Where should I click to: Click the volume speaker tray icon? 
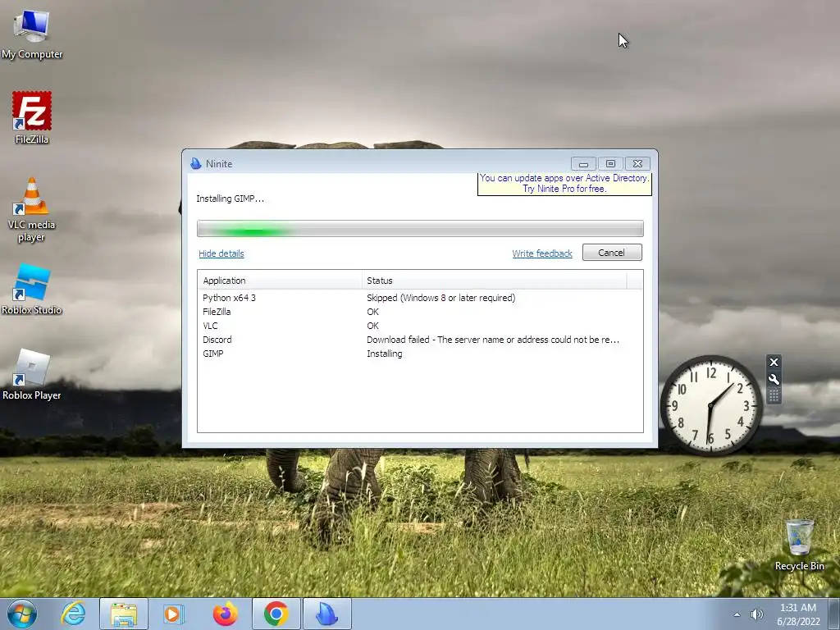[756, 614]
